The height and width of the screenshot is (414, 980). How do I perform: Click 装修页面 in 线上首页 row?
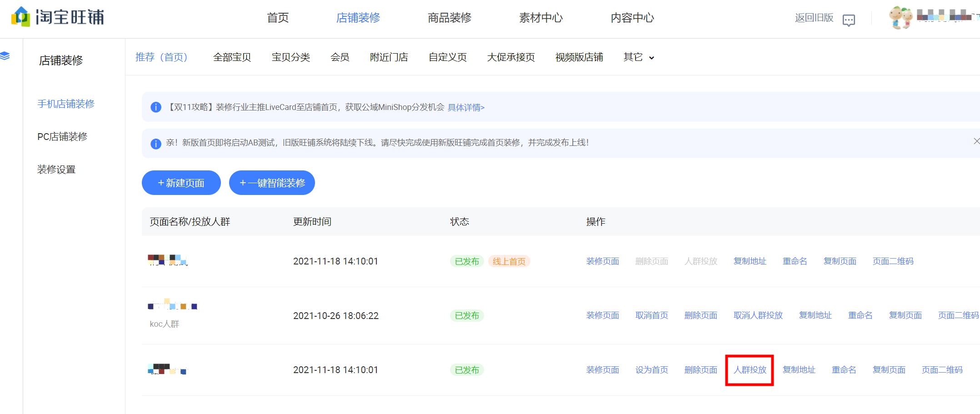point(603,261)
